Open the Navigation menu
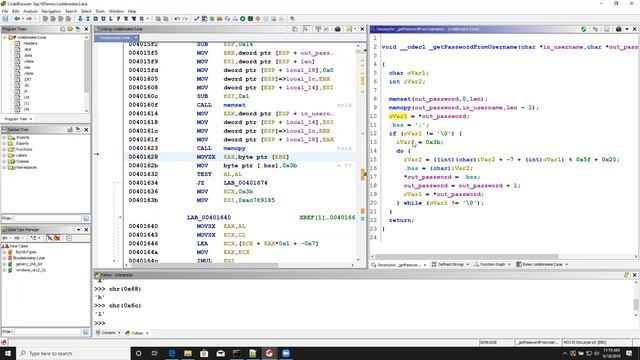The image size is (640, 360). pyautogui.click(x=51, y=11)
